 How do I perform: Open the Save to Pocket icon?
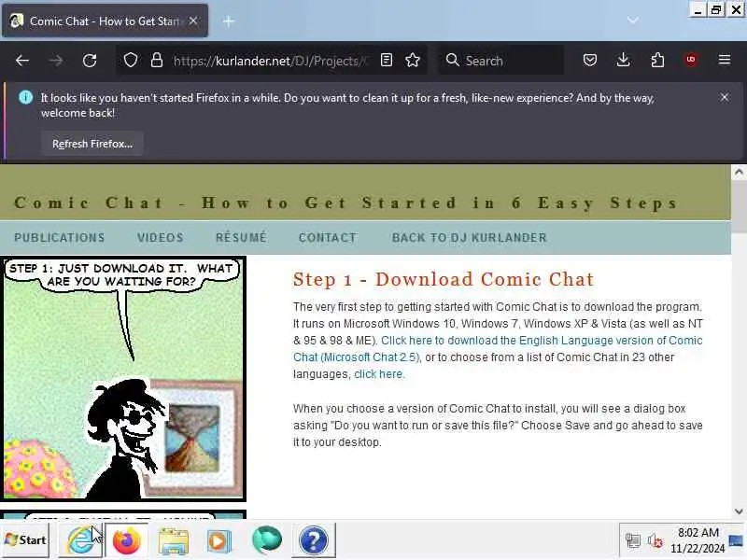tap(590, 60)
